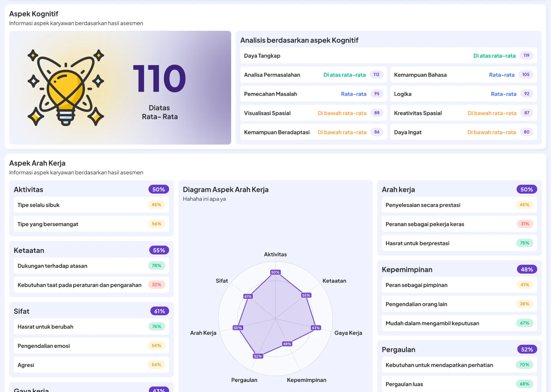
Task: Open the Daya Ingat row
Action: coord(463,132)
